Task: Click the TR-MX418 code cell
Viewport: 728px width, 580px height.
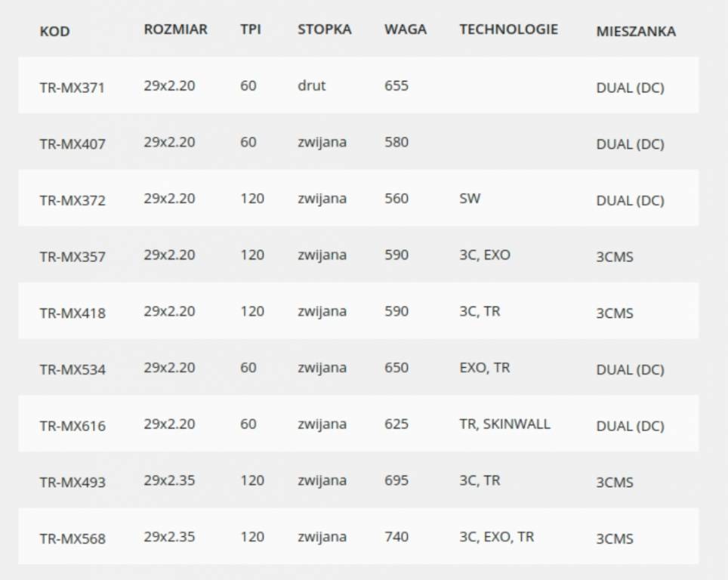Action: [72, 313]
